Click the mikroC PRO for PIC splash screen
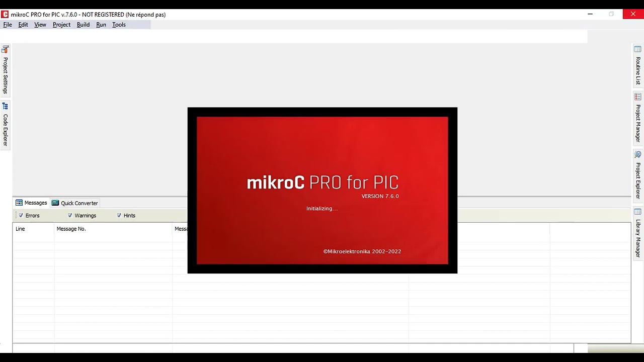 (x=323, y=190)
